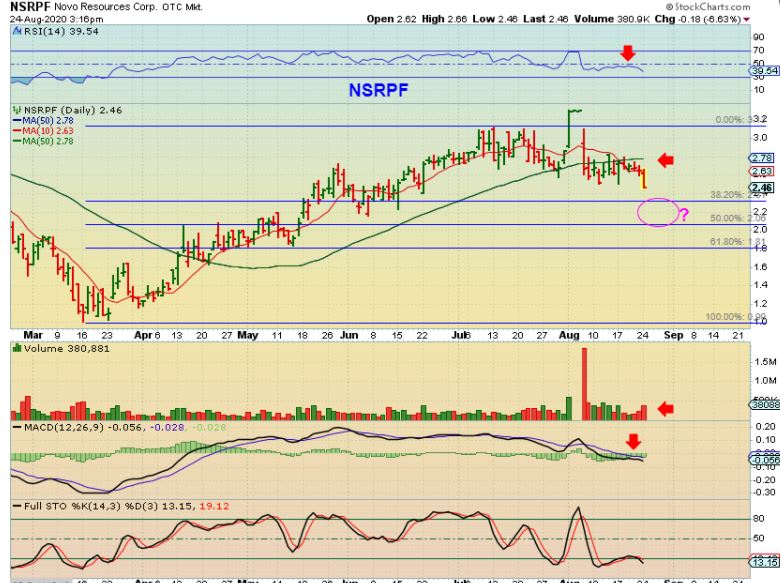Click the red down-triangle next to Chg
This screenshot has height=583, width=780.
[x=746, y=19]
